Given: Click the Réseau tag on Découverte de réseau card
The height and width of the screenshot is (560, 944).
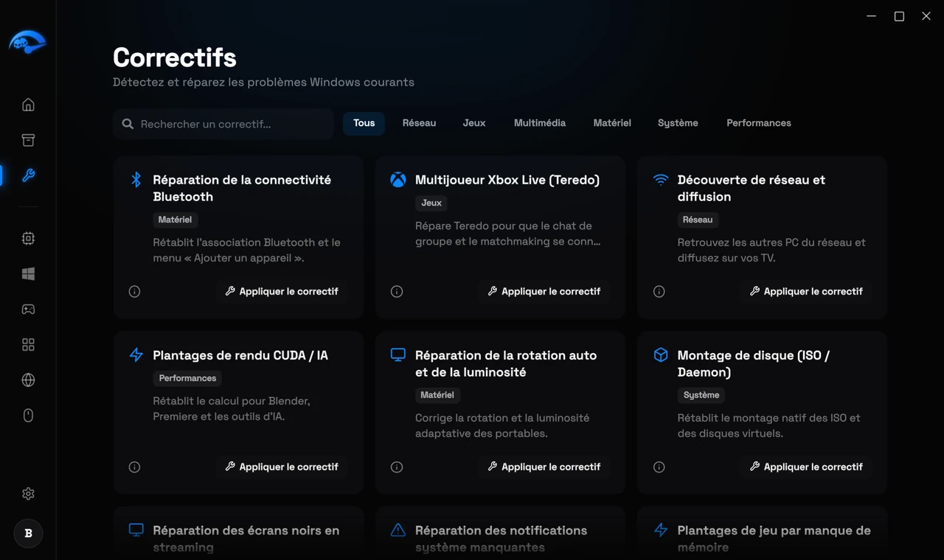Looking at the screenshot, I should tap(698, 220).
